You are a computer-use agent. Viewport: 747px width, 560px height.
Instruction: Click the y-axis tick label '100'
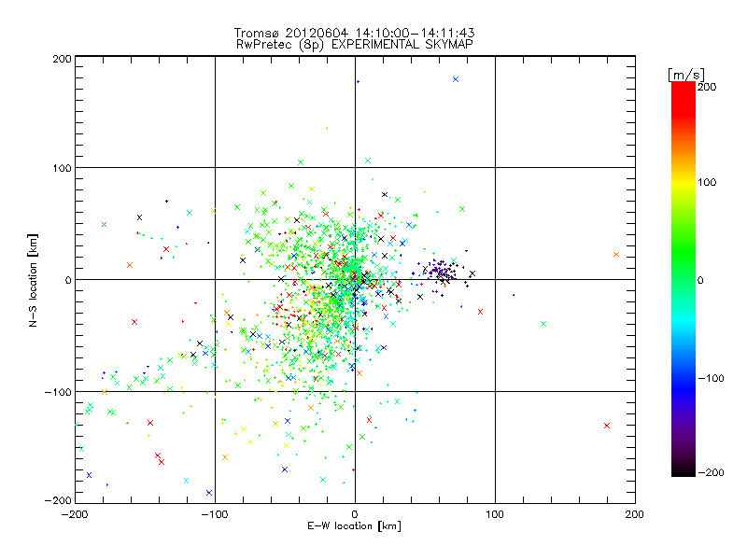(62, 168)
